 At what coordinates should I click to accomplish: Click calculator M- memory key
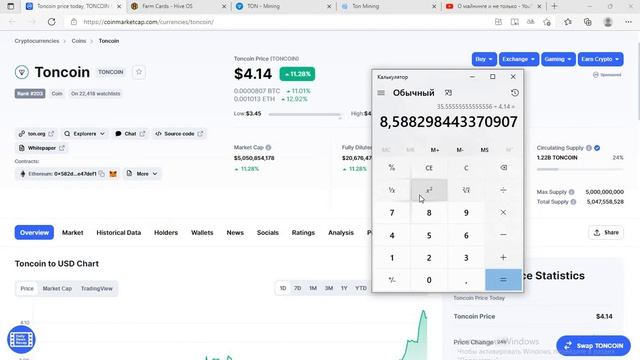point(460,150)
